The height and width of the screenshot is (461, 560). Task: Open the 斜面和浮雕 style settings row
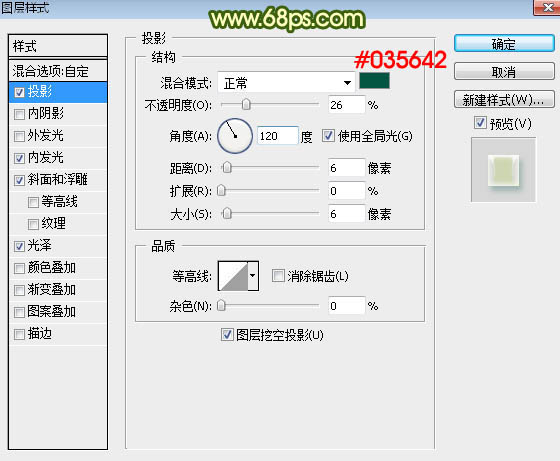58,180
